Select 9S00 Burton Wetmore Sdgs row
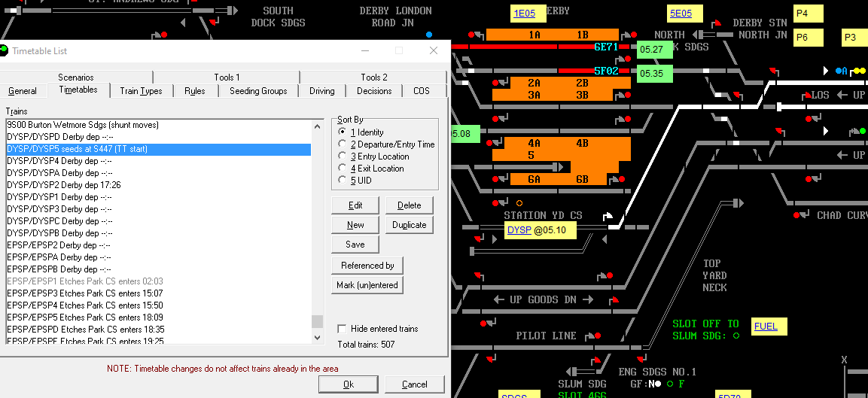 point(158,125)
